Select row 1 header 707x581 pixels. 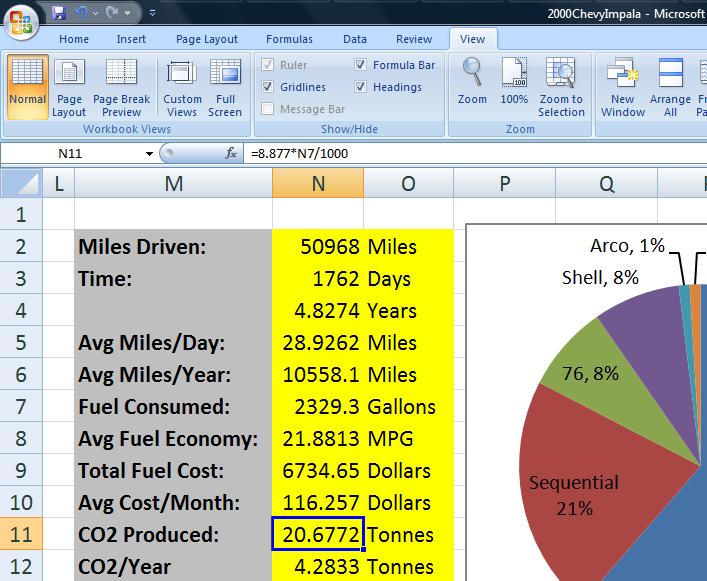[21, 214]
